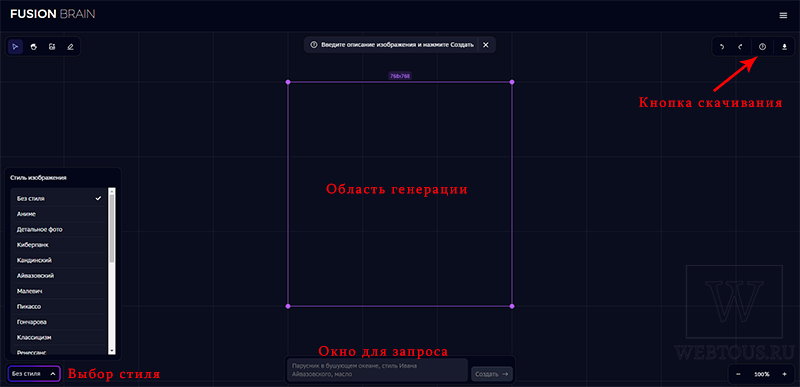Open the hamburger menu

pyautogui.click(x=783, y=15)
